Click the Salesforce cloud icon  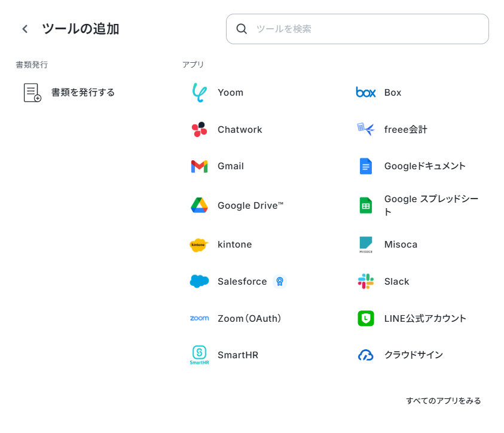coord(199,281)
